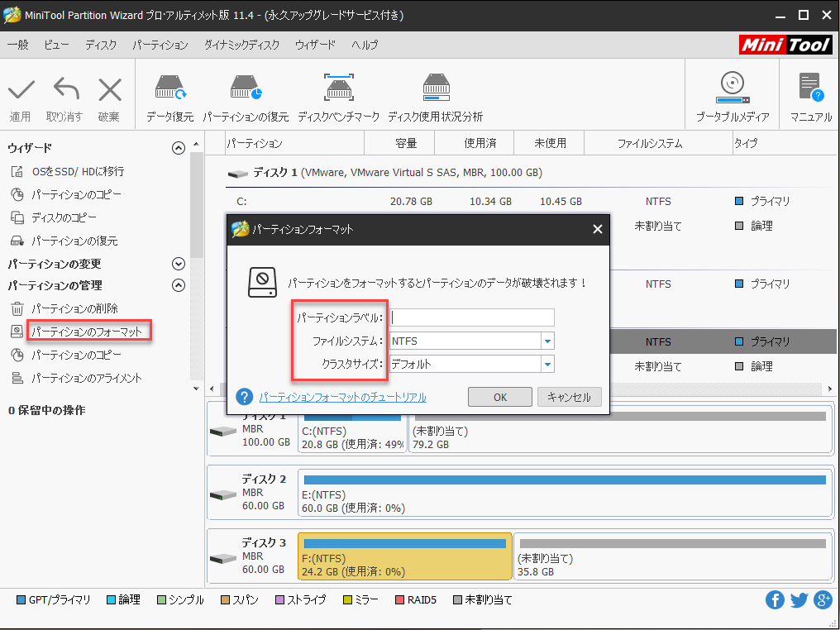The image size is (840, 630).
Task: Click the sidebar scroll up arrow
Action: (x=196, y=144)
